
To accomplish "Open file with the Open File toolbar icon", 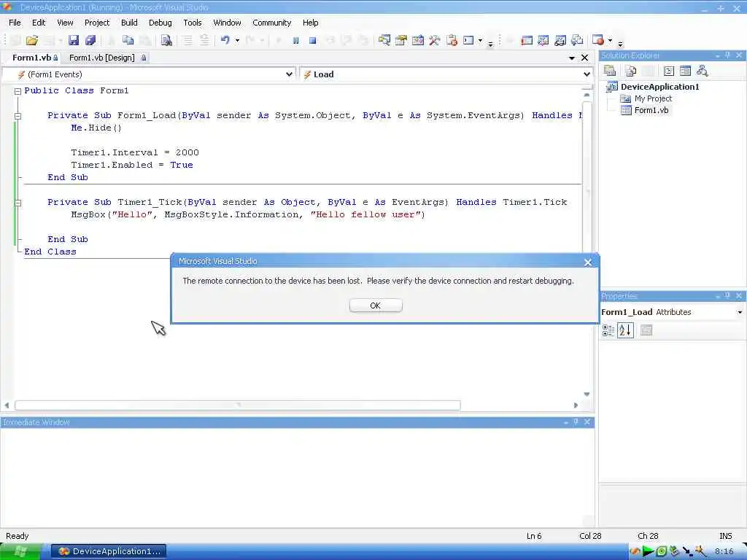I will pyautogui.click(x=32, y=41).
